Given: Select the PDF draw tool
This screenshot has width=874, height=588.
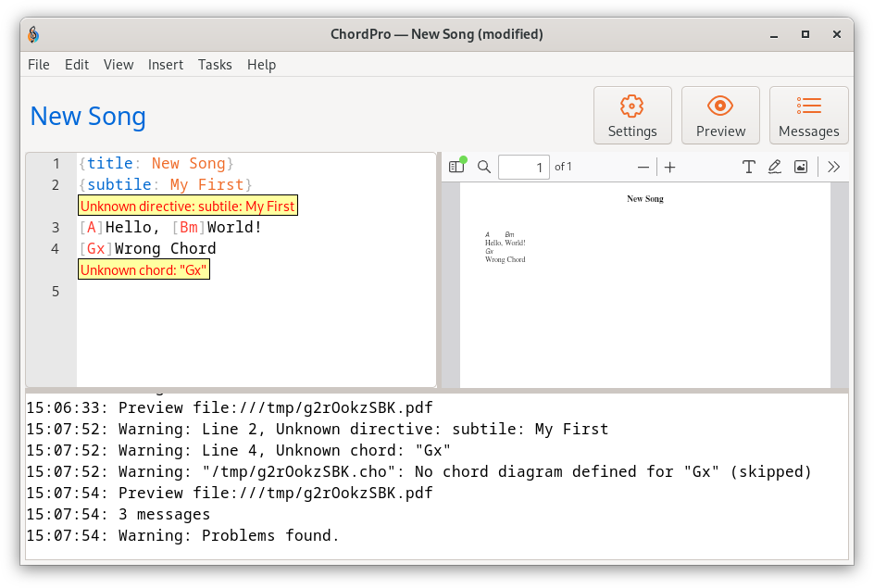Looking at the screenshot, I should 774,167.
